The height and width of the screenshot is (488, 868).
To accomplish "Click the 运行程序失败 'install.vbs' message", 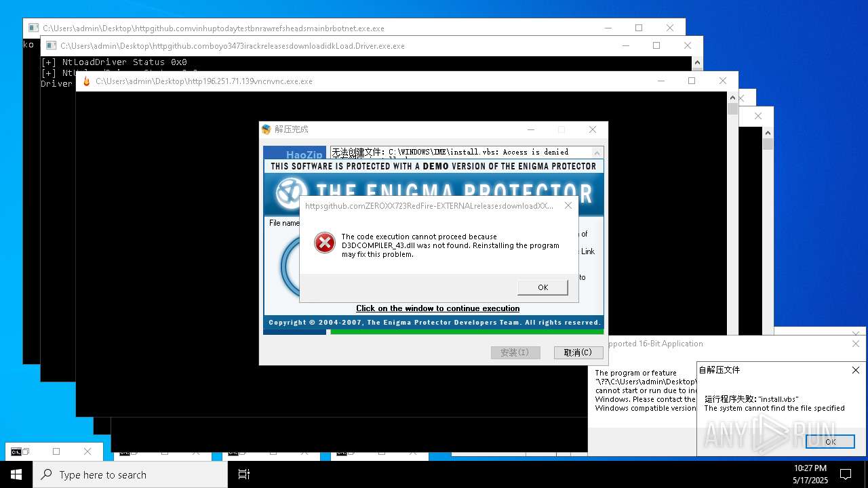I will pos(751,399).
